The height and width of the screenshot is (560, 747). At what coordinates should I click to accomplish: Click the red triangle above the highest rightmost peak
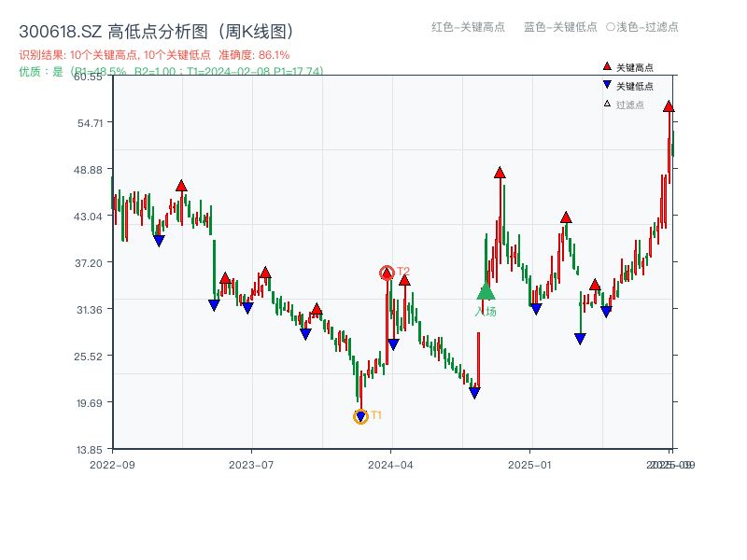669,105
